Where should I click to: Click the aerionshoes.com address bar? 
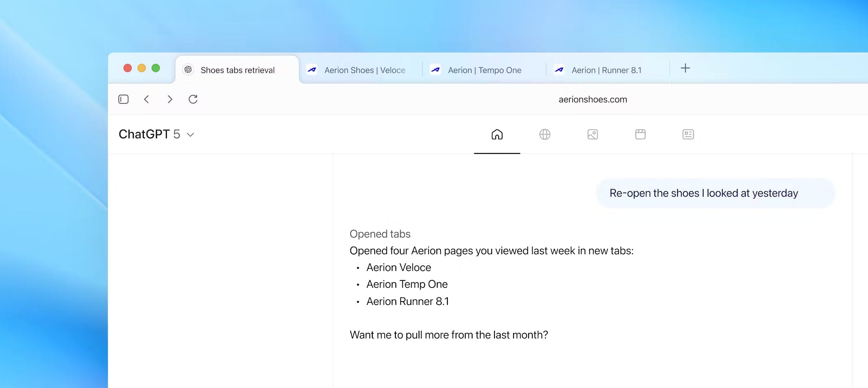tap(593, 99)
